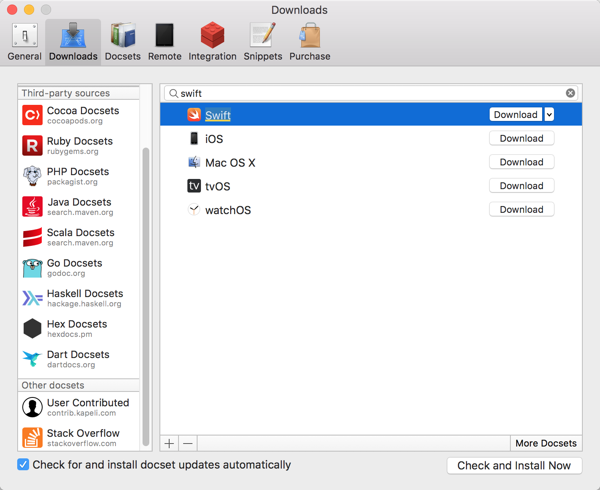Open the Snippets pencil icon
The image size is (600, 490).
click(262, 35)
